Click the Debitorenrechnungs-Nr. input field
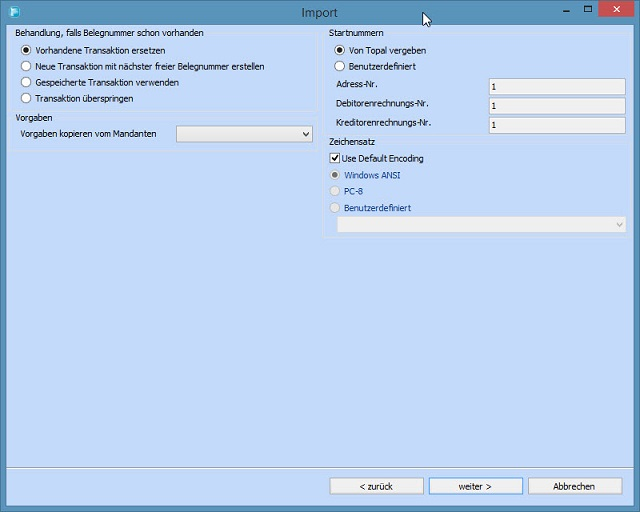640x512 pixels. coord(556,106)
